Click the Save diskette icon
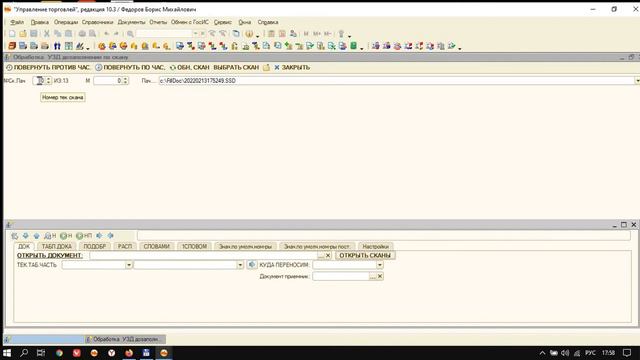The image size is (640, 360). point(34,34)
